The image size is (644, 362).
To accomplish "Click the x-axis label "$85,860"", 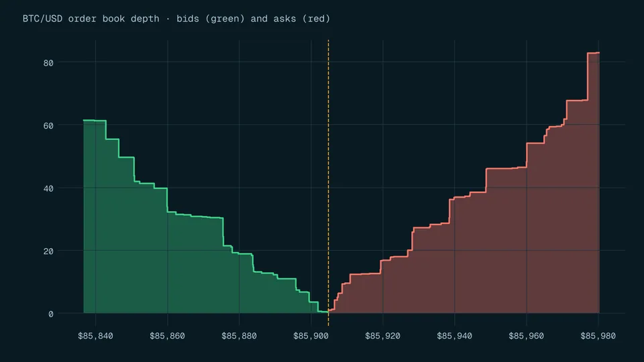I will [167, 336].
